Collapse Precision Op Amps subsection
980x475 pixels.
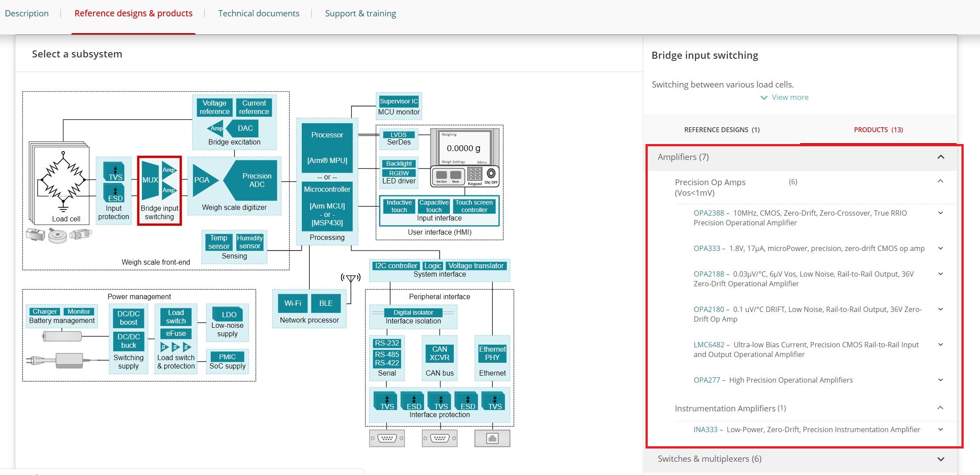point(940,182)
